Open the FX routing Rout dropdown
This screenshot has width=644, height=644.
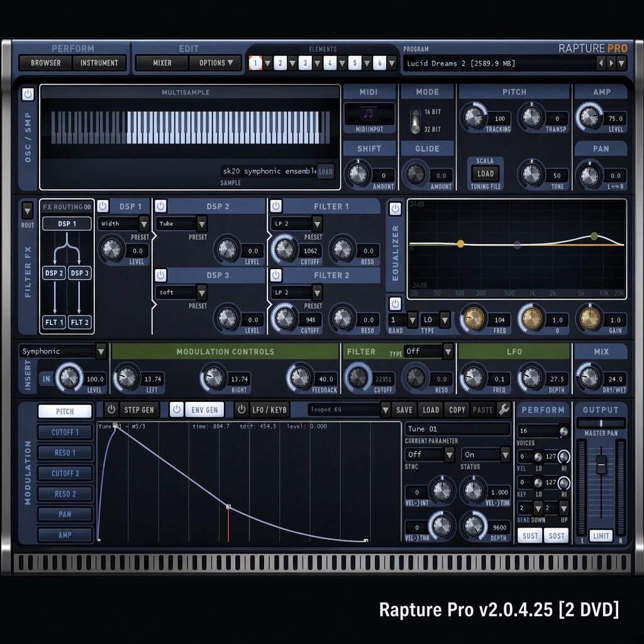[28, 211]
